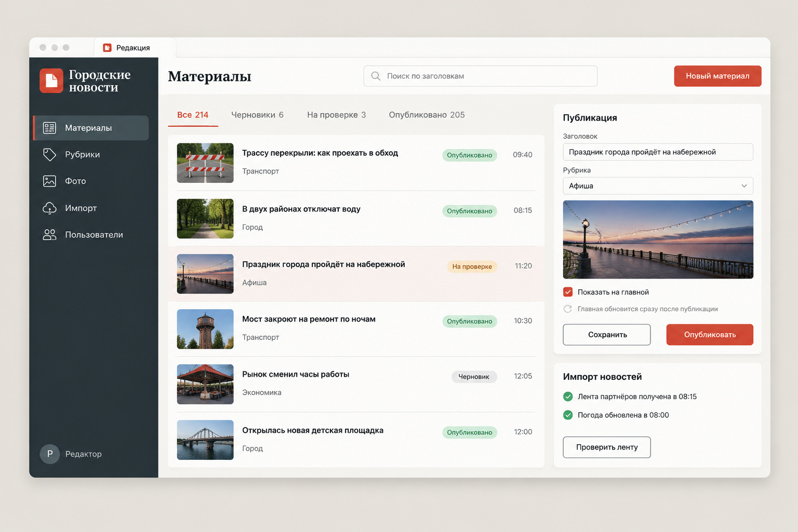Open the Рынок сменил часы работы thumbnail
Image resolution: width=798 pixels, height=532 pixels.
[205, 384]
